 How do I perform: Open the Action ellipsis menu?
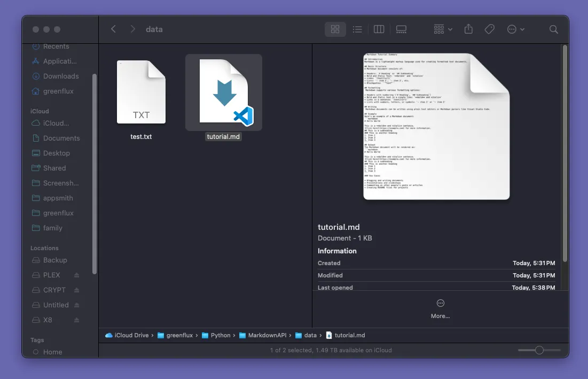point(515,29)
